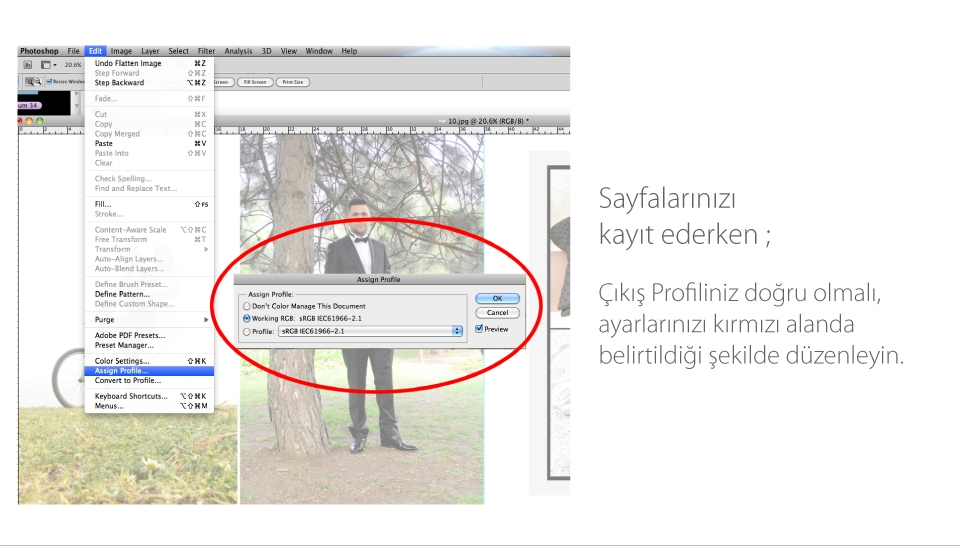
Task: Click Content-Aware Scale entry
Action: (149, 230)
